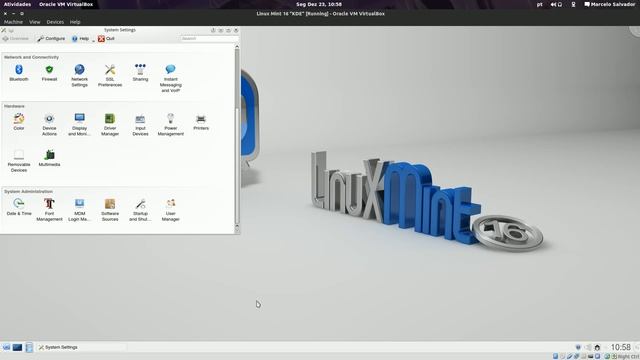This screenshot has height=360, width=640.
Task: Open the pt keyboard layout indicator
Action: click(540, 4)
